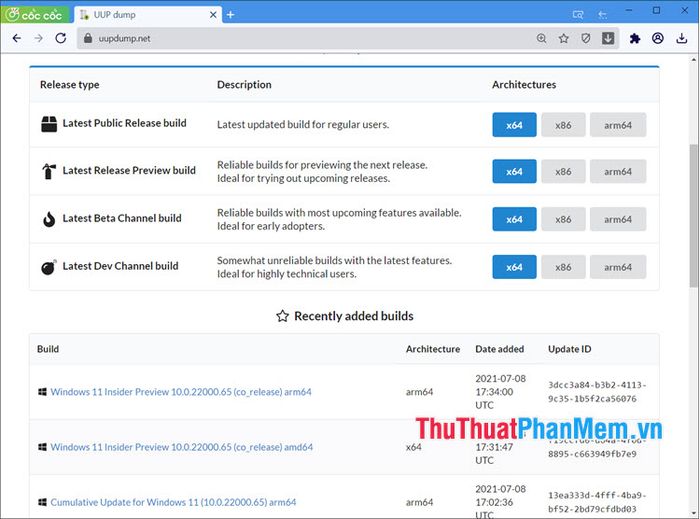Select the UUP dump tab
700x519 pixels.
click(x=147, y=15)
